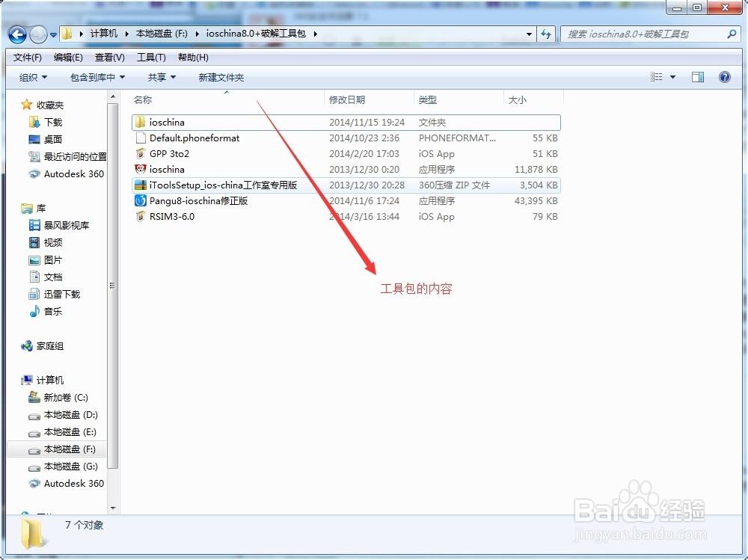
Task: Select 计算机 in the address breadcrumb
Action: [103, 34]
